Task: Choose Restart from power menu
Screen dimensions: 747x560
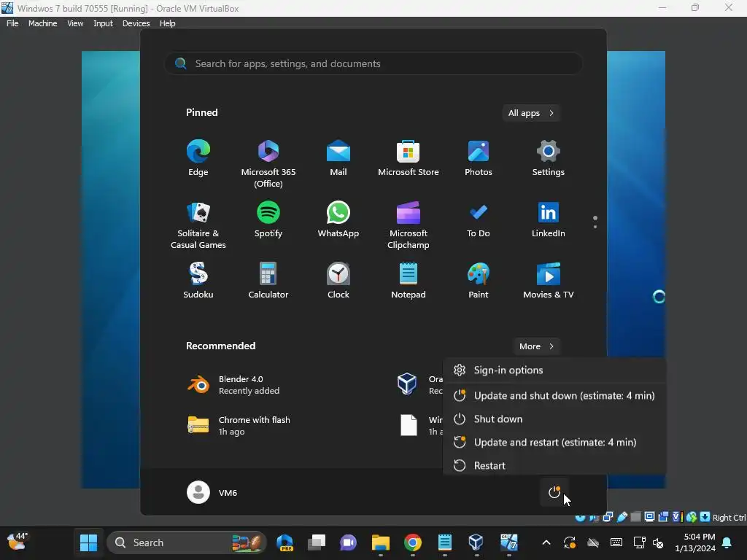Action: point(554,465)
